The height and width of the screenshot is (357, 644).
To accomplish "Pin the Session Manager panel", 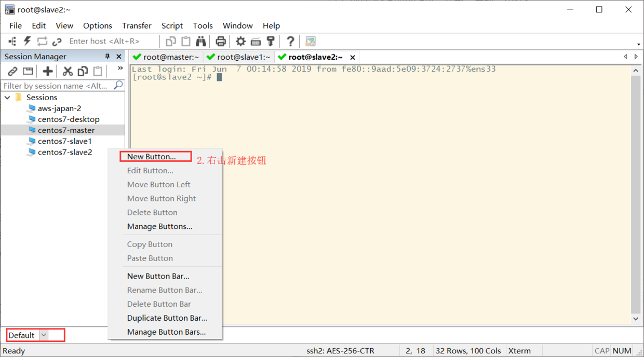I will click(108, 57).
